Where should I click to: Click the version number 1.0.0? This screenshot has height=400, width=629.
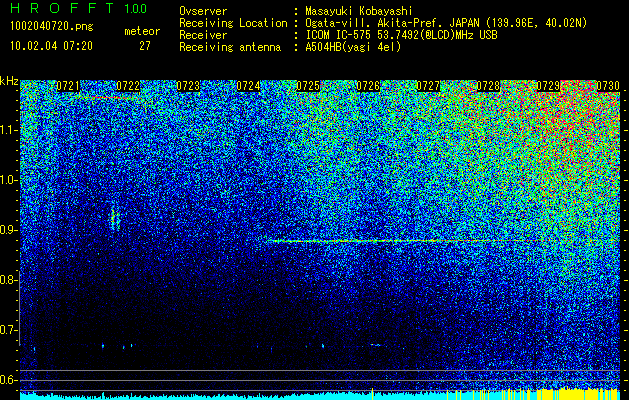[x=136, y=9]
